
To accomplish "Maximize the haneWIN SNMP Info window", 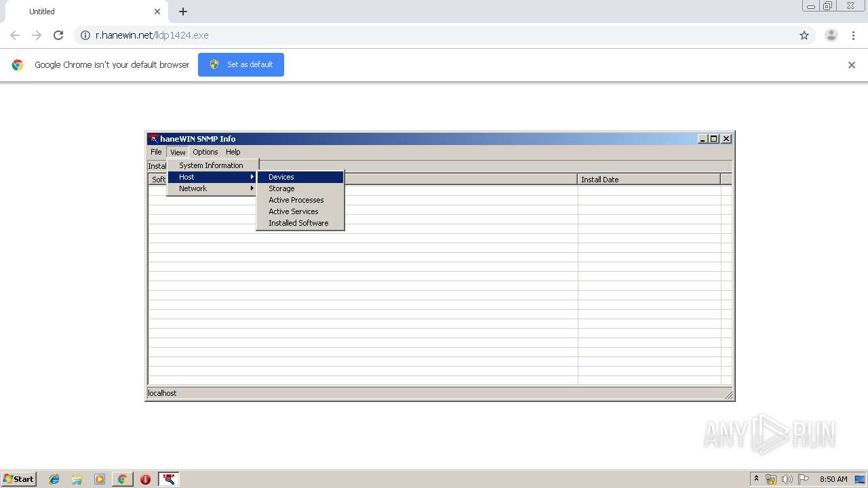I will [x=713, y=138].
